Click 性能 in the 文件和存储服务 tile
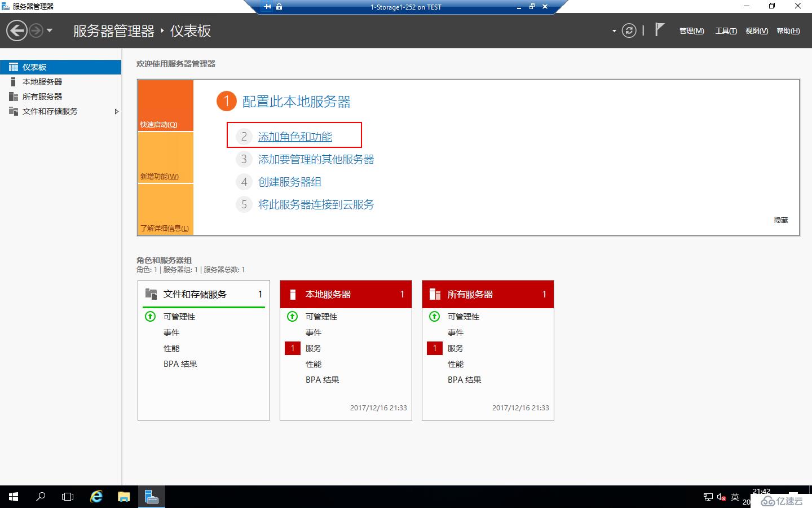 click(x=171, y=348)
